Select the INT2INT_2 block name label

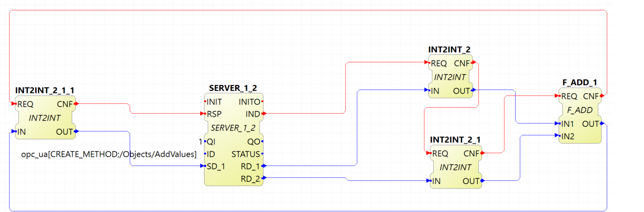[x=449, y=50]
